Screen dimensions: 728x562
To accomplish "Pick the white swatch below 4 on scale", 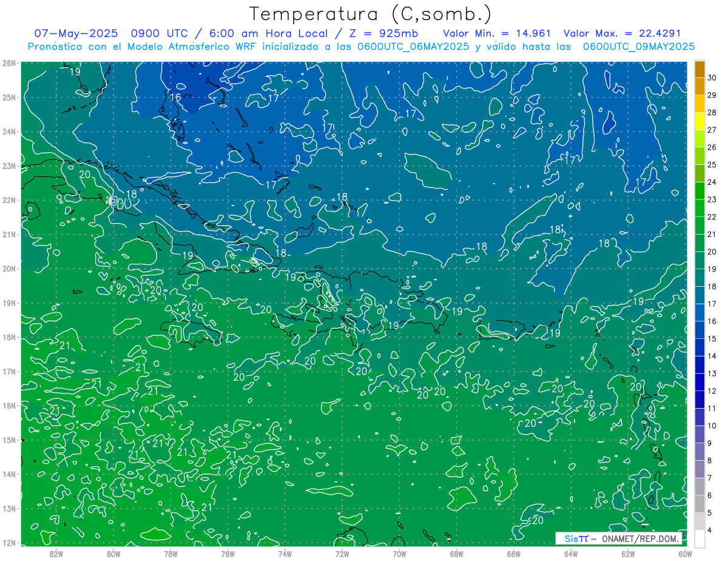I will (700, 538).
